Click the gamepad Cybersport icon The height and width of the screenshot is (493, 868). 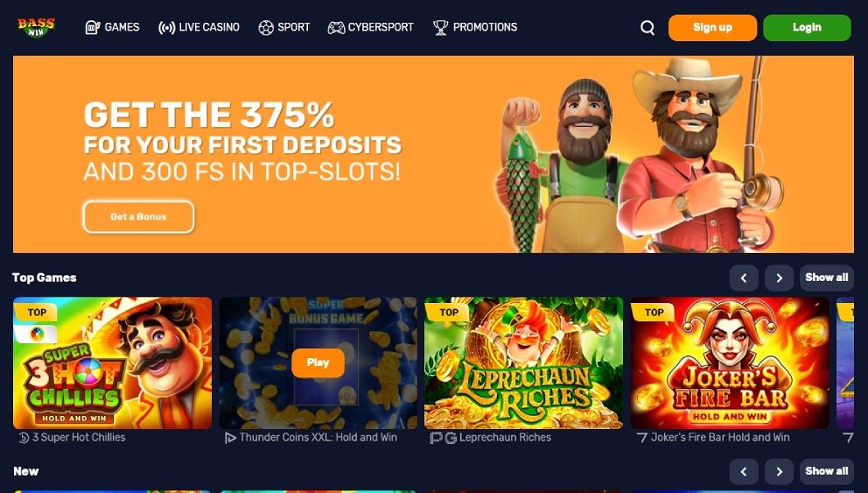336,27
